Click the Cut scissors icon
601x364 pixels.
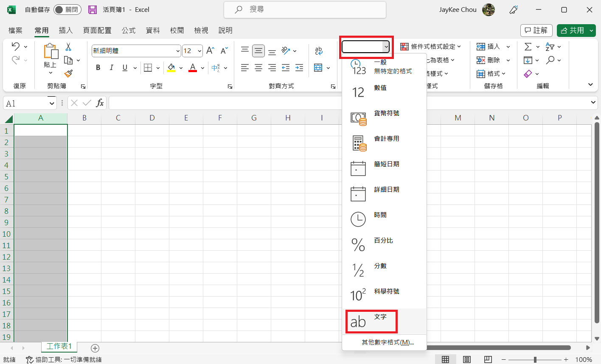coord(68,47)
